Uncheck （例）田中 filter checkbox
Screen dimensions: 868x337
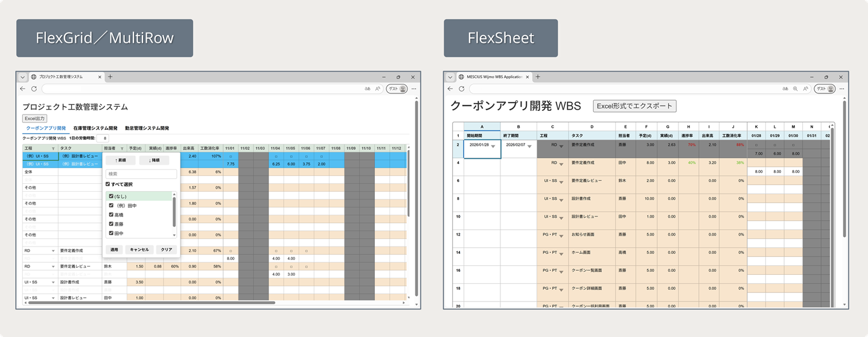coord(111,206)
